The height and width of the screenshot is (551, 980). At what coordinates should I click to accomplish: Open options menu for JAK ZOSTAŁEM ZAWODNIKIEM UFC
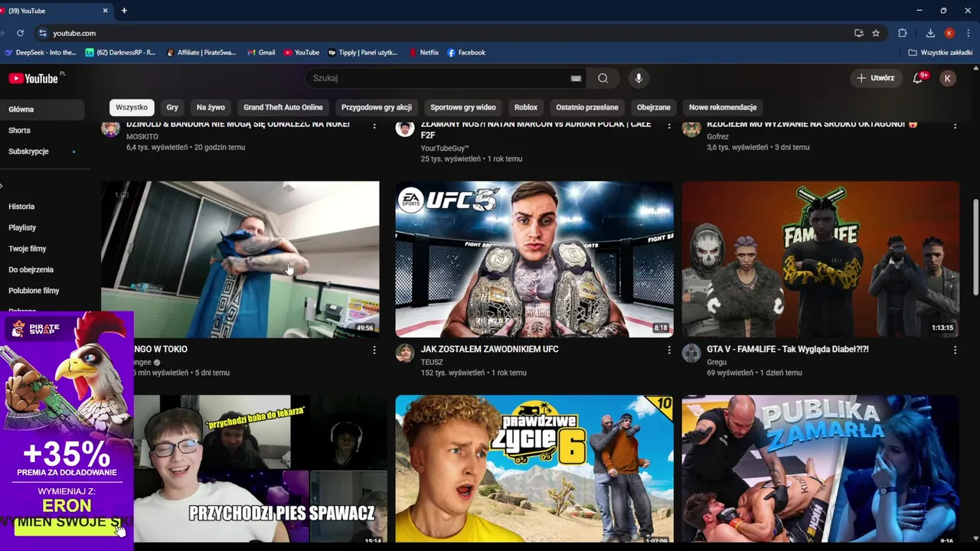tap(669, 350)
